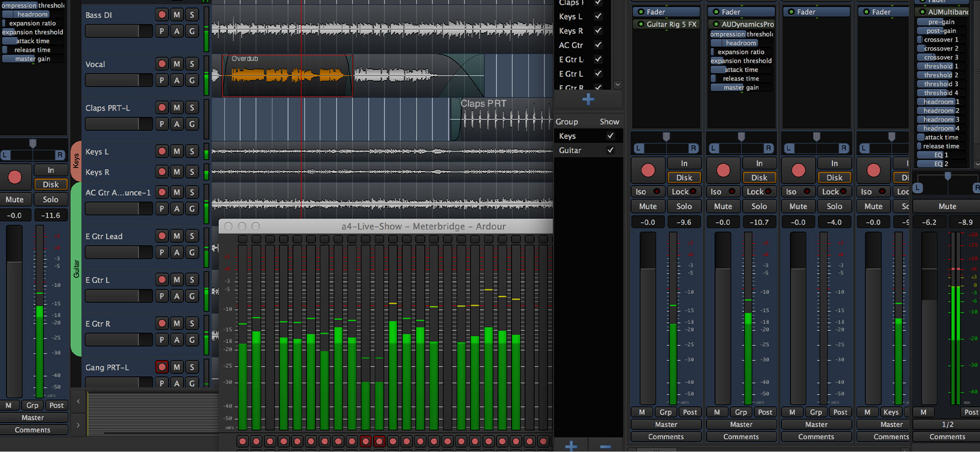Open Comments on Guitar Rig strip
This screenshot has height=452, width=980.
click(x=666, y=437)
